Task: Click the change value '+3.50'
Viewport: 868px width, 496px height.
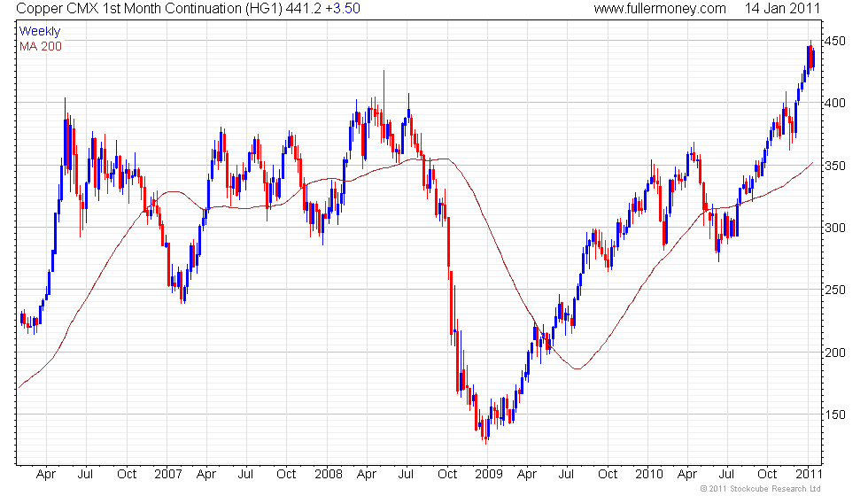Action: click(x=343, y=9)
